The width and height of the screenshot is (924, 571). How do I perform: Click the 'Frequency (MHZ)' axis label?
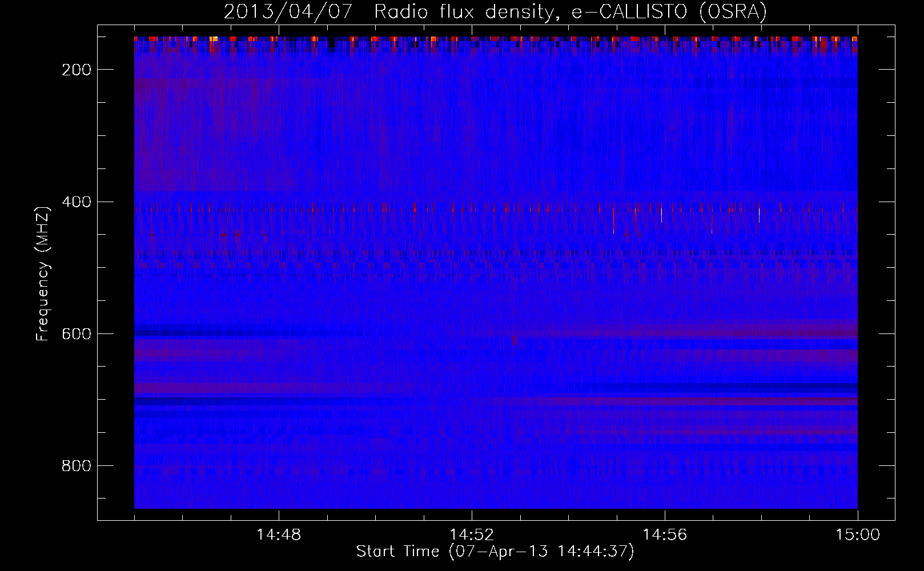click(x=43, y=274)
